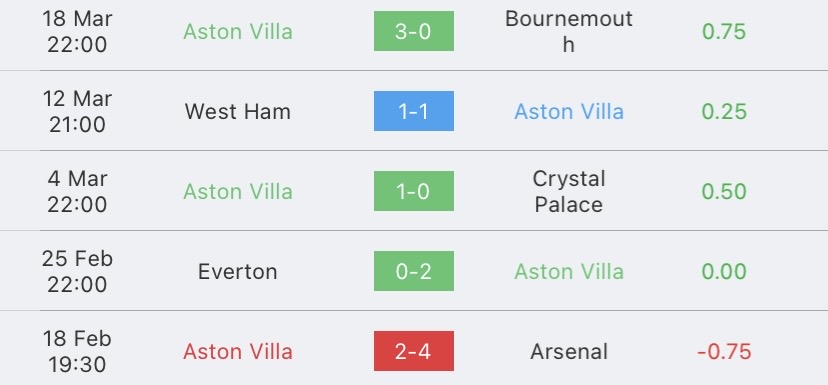Open the green 1-0 score badge
This screenshot has height=385, width=828.
pyautogui.click(x=413, y=191)
